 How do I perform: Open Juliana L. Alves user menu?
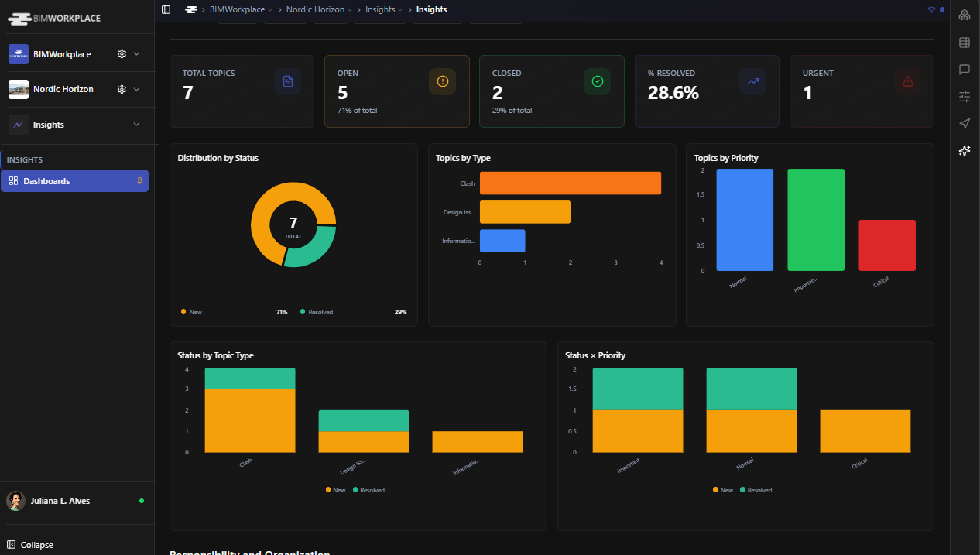pyautogui.click(x=77, y=501)
